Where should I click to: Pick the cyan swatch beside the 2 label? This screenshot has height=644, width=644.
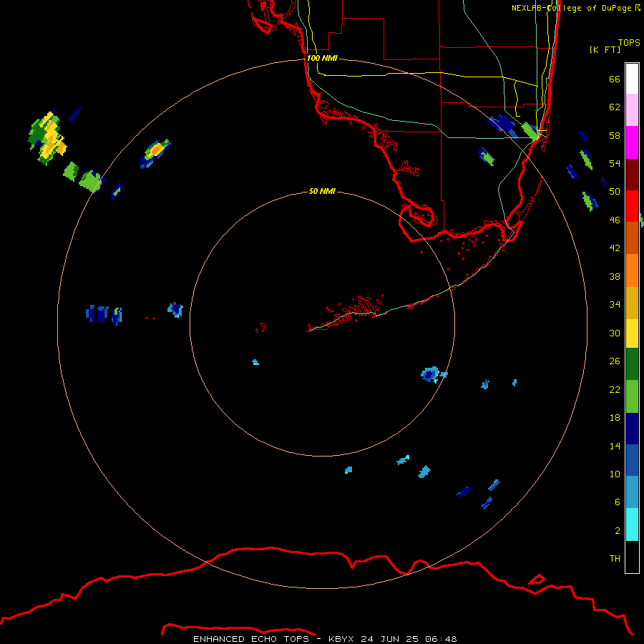click(x=632, y=525)
